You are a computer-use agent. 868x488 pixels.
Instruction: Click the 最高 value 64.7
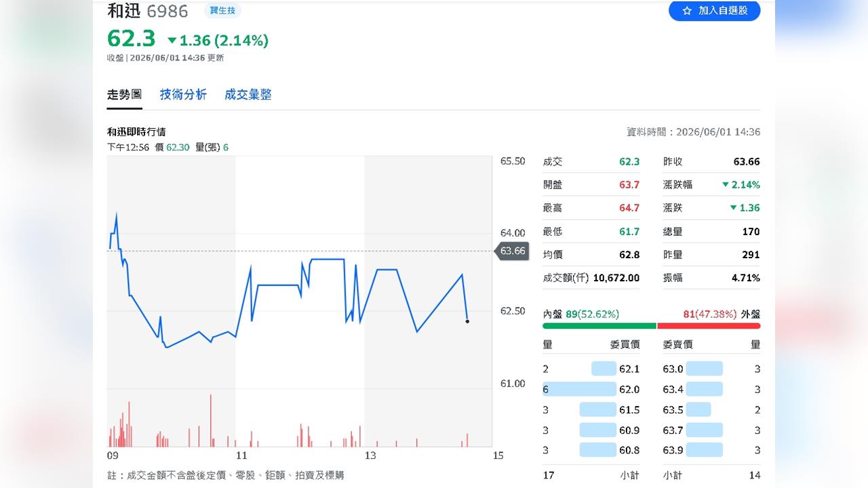pyautogui.click(x=629, y=208)
